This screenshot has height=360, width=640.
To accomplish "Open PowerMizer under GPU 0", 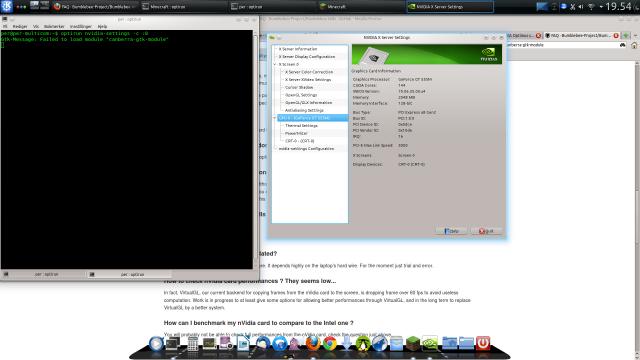I will click(296, 133).
